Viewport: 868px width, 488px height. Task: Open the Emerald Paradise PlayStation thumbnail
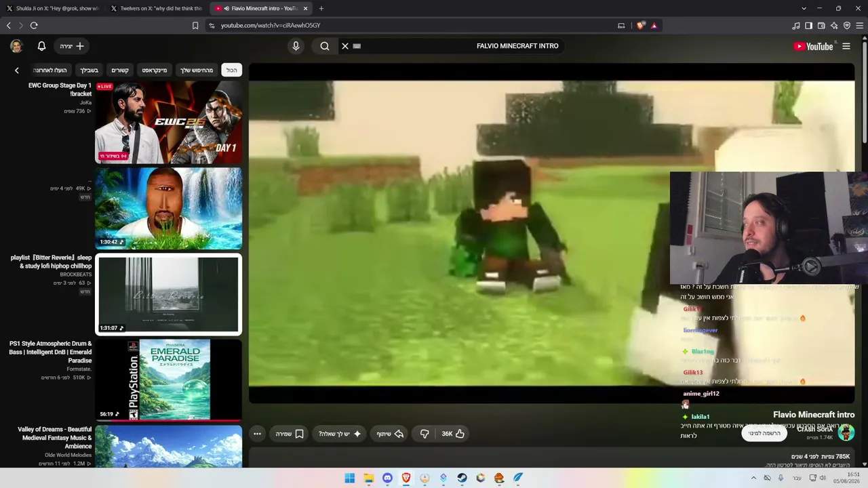(x=168, y=380)
